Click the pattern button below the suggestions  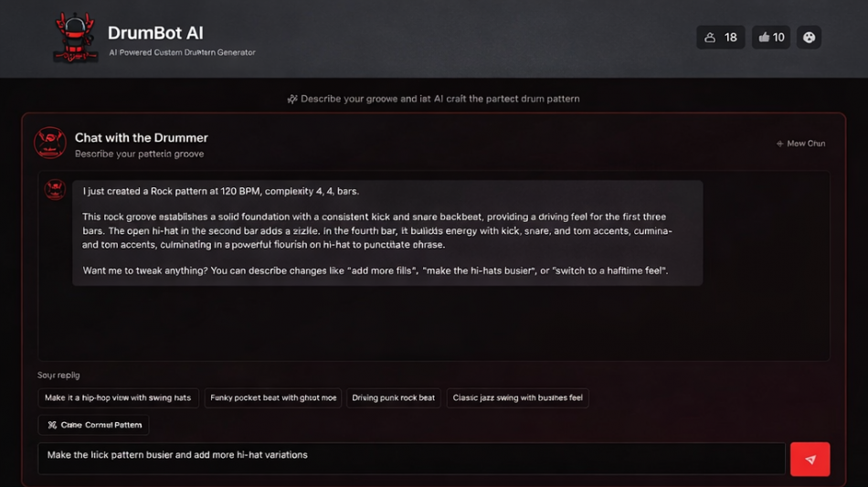[93, 425]
